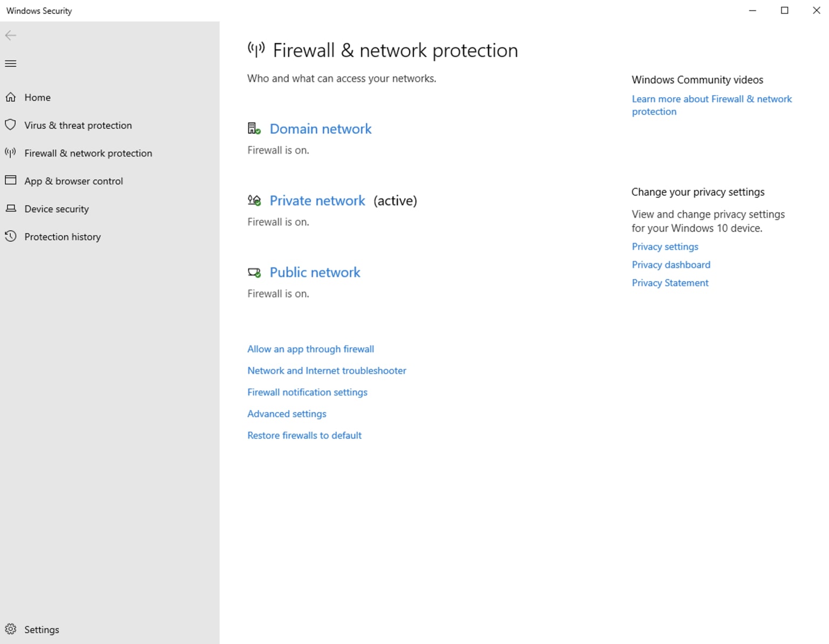Click the Domain network building icon
Image resolution: width=829 pixels, height=644 pixels.
(x=254, y=128)
